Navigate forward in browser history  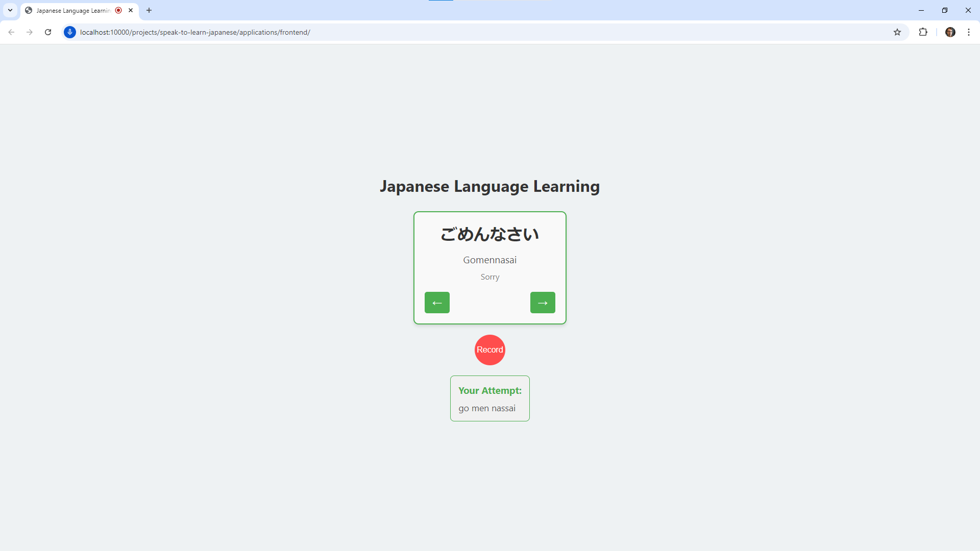30,32
